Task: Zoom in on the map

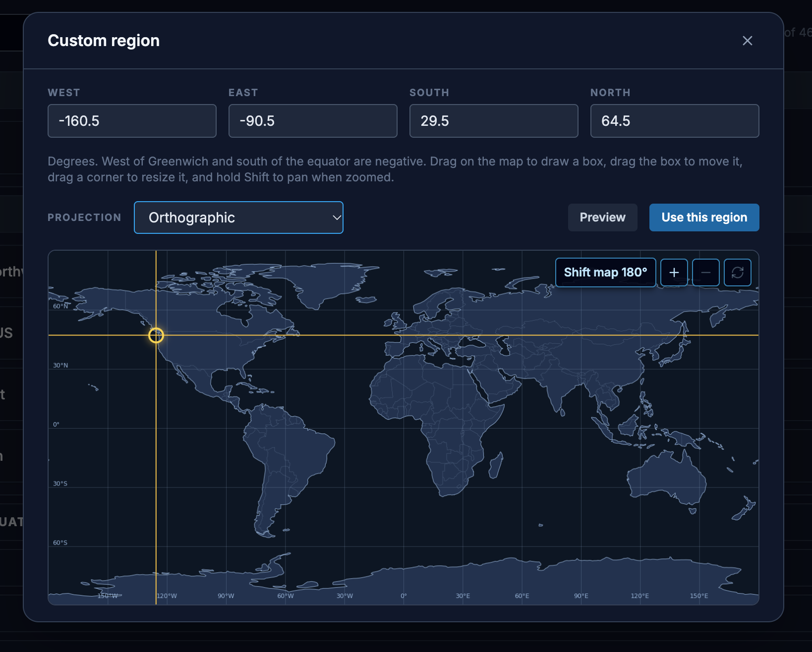Action: click(674, 272)
